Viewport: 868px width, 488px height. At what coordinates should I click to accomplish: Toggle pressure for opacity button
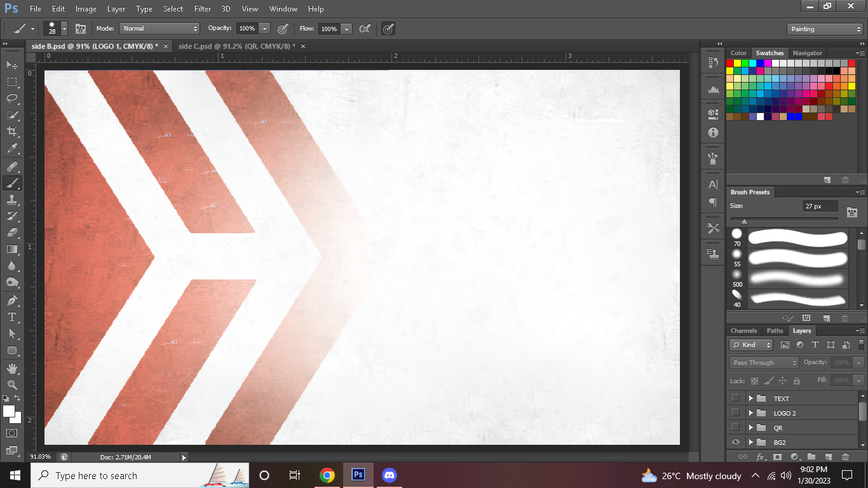click(283, 29)
